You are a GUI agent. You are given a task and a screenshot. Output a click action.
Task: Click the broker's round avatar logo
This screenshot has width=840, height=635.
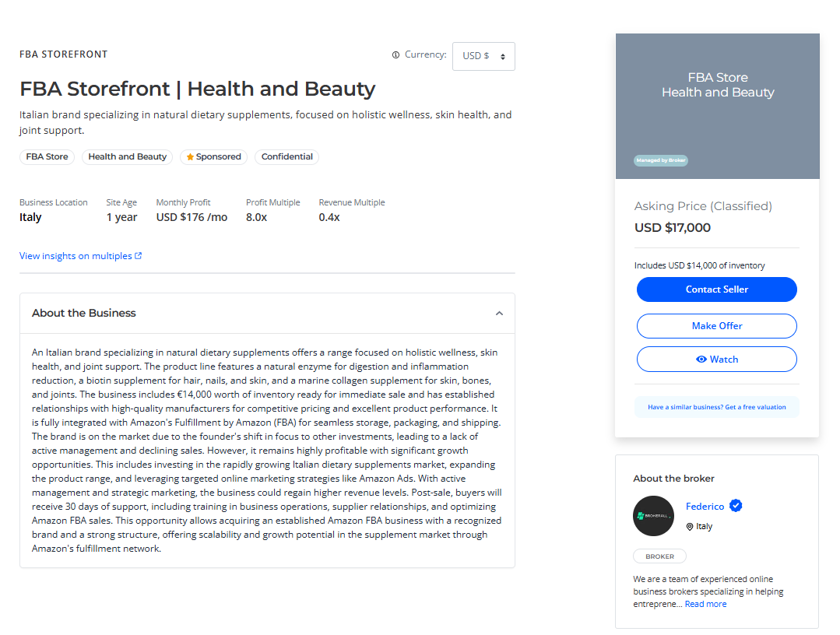654,516
